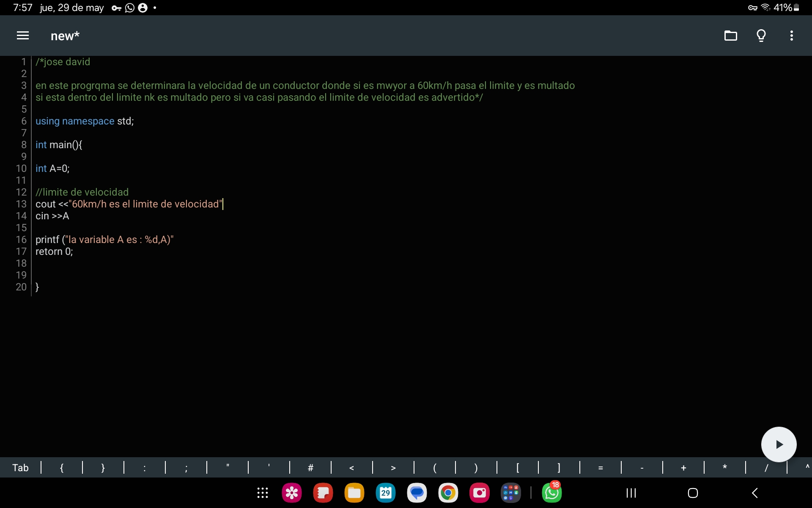Insert less-than symbol
Image resolution: width=812 pixels, height=508 pixels.
coord(352,468)
